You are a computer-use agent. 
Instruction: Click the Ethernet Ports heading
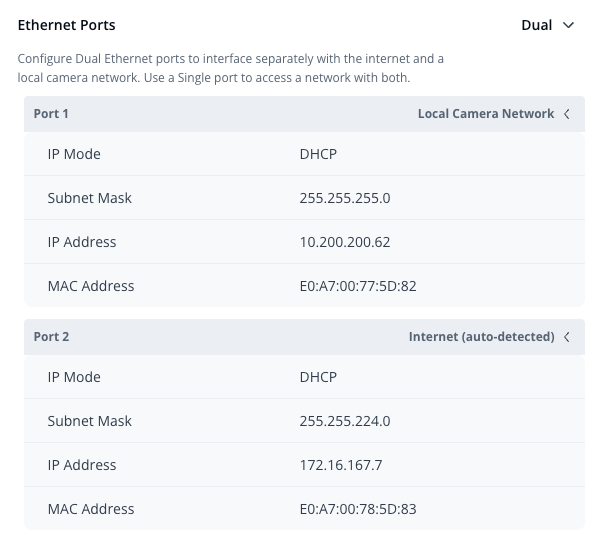(x=66, y=24)
